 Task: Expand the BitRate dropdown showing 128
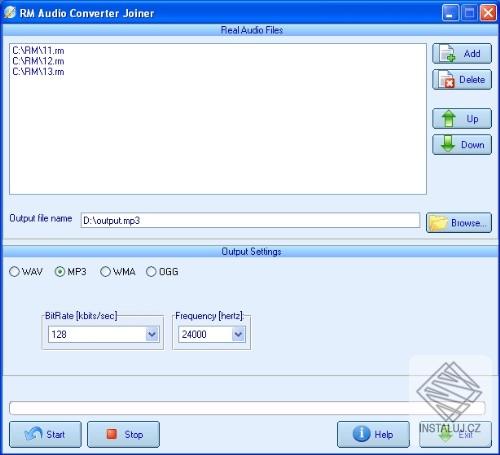point(152,334)
